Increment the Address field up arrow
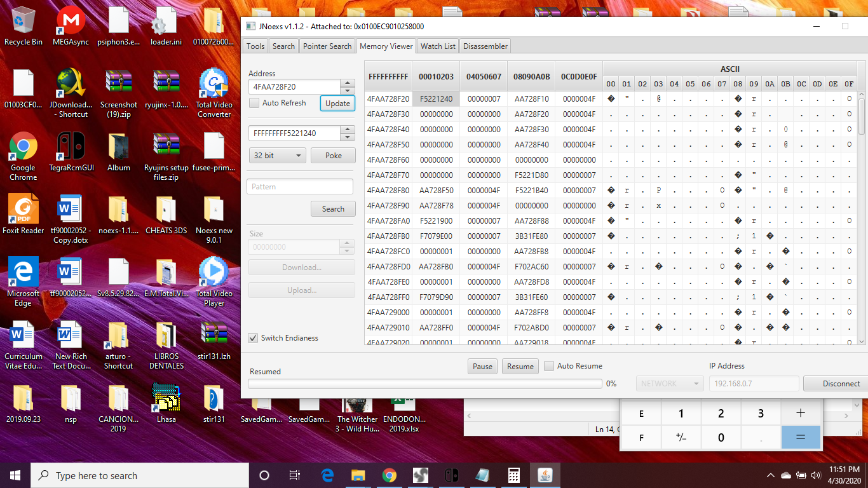This screenshot has width=868, height=488. [348, 83]
